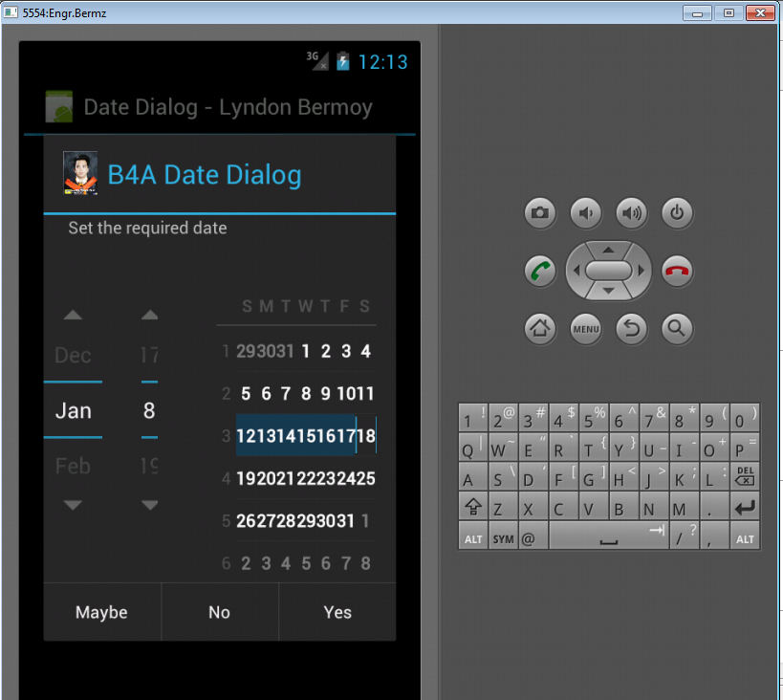
Task: Click the red end-call button
Action: [677, 272]
